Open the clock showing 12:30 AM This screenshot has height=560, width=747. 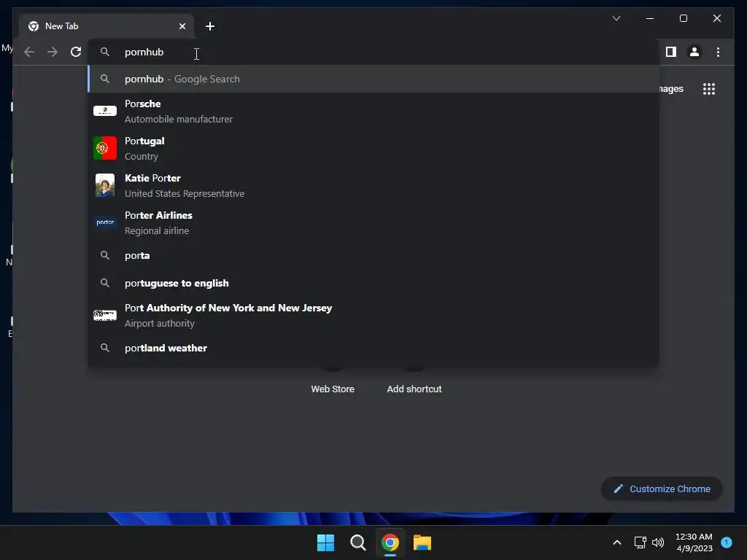coord(694,542)
